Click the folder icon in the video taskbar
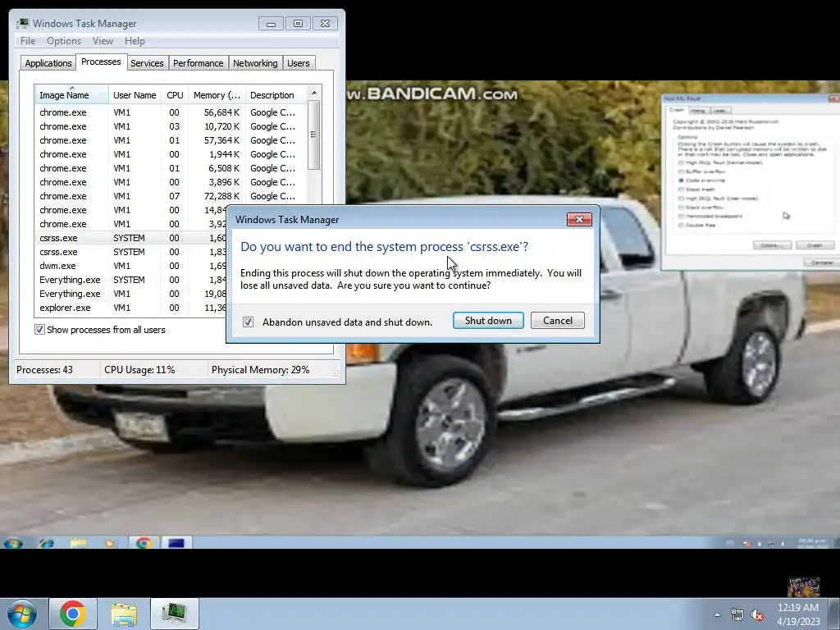Screen dimensions: 840x630 (x=78, y=543)
